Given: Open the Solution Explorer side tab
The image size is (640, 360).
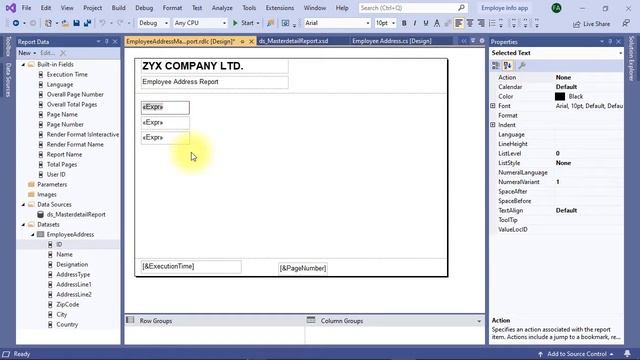Looking at the screenshot, I should (x=631, y=58).
